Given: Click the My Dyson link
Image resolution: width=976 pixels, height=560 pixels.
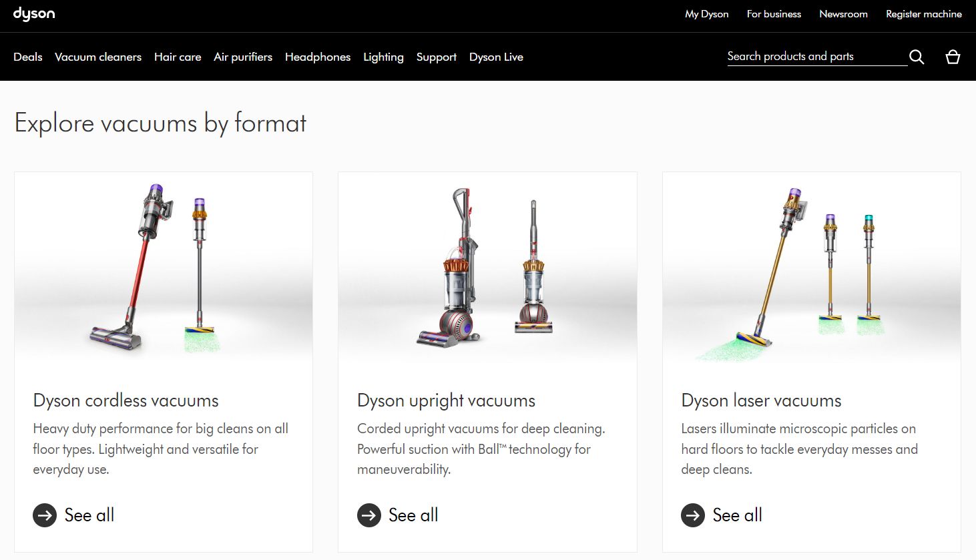Looking at the screenshot, I should coord(706,14).
